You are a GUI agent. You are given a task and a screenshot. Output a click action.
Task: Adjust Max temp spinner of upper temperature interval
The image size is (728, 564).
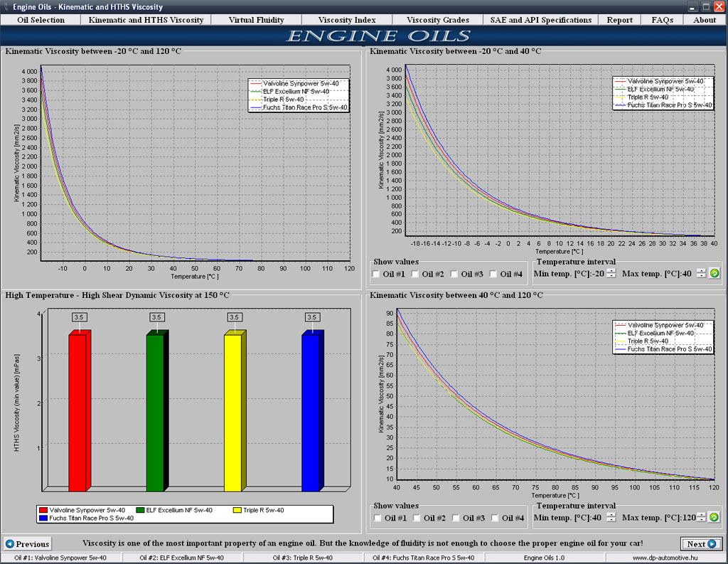point(701,274)
